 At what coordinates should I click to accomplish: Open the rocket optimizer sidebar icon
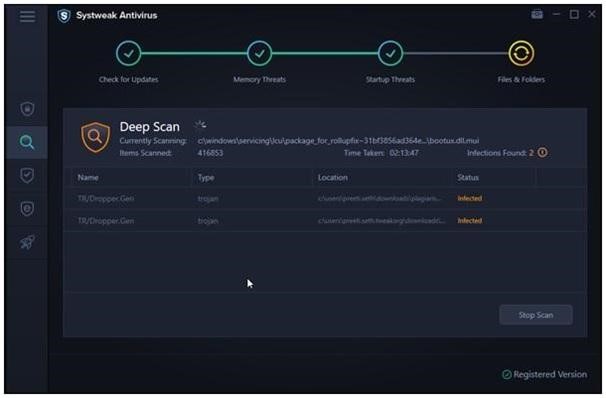(x=27, y=242)
